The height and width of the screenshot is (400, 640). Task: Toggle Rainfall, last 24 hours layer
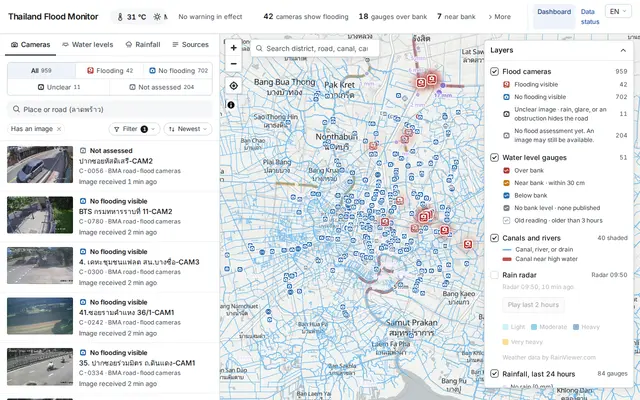(494, 374)
